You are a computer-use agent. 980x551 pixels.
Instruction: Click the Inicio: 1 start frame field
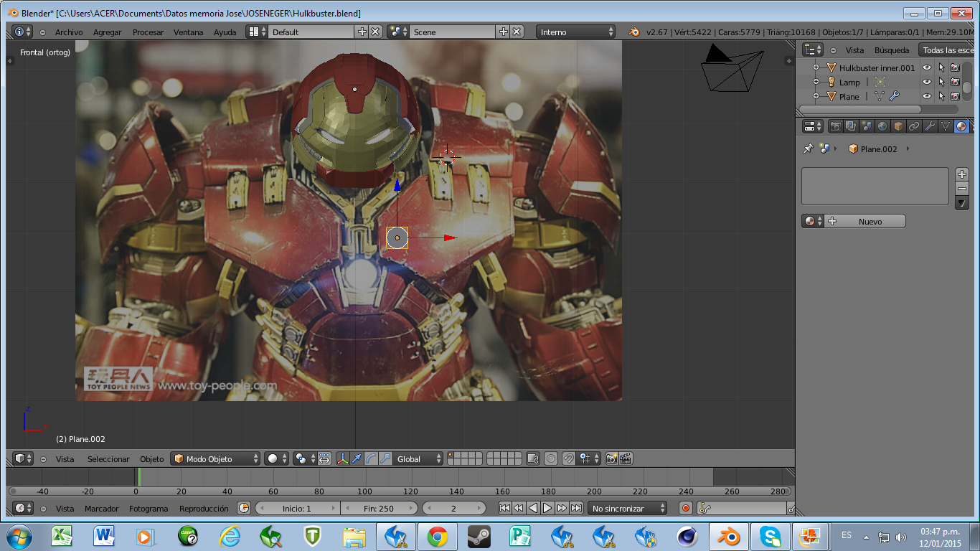(x=297, y=508)
